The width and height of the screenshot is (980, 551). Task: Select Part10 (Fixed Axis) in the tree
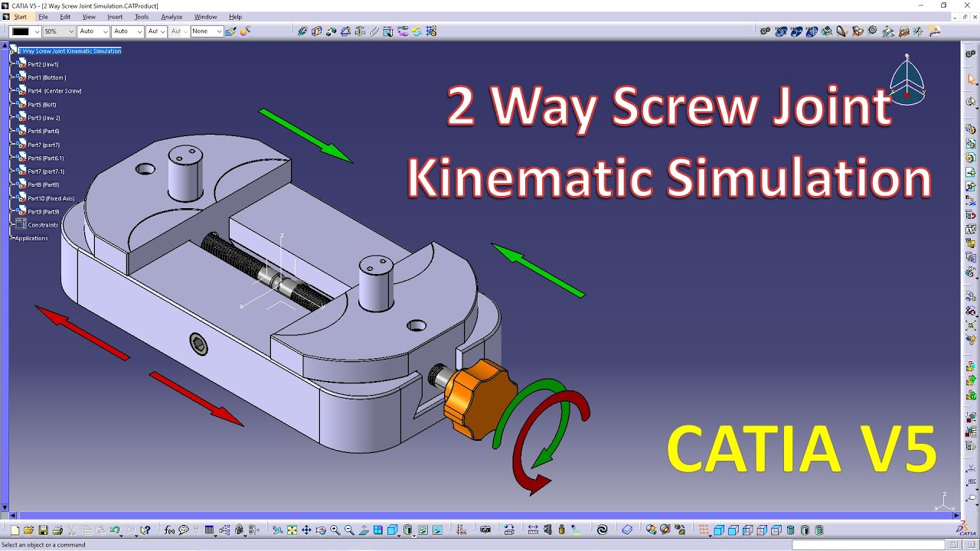click(51, 198)
